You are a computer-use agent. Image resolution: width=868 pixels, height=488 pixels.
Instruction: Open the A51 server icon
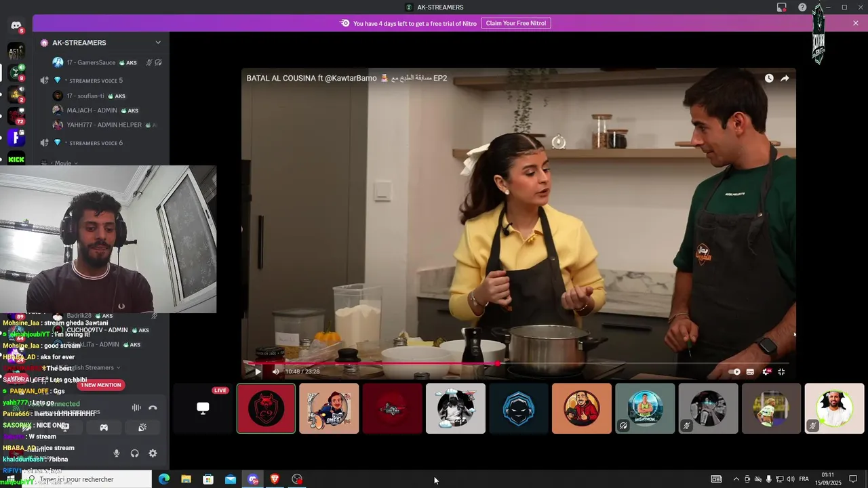pyautogui.click(x=16, y=52)
